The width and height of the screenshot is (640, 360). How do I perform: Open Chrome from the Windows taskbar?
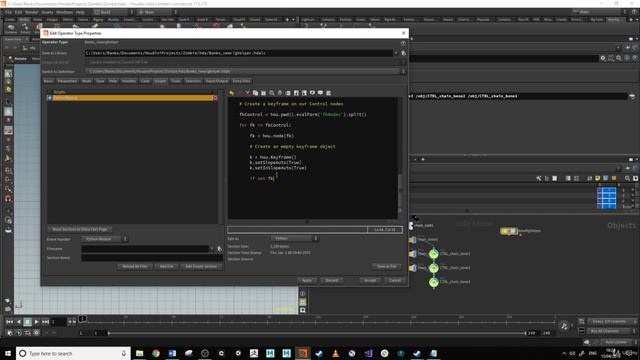(x=156, y=353)
